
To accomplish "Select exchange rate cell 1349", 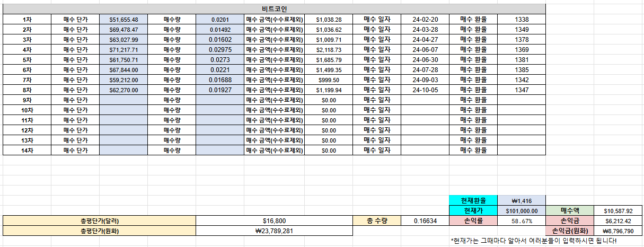I will (522, 30).
